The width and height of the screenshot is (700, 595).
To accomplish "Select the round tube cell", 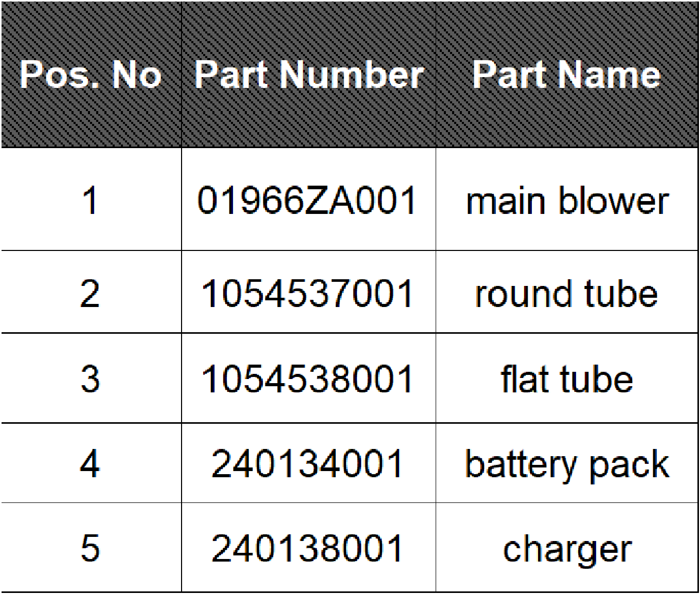I will pyautogui.click(x=567, y=292).
